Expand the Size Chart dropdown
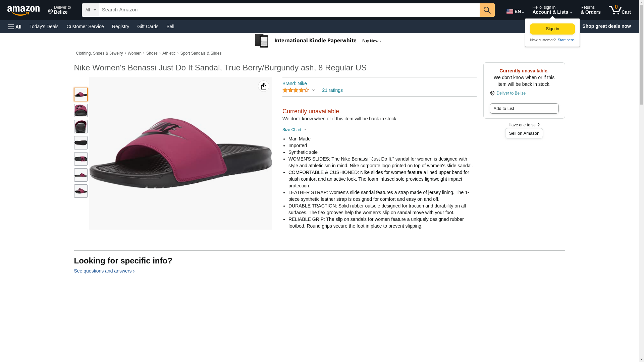The width and height of the screenshot is (644, 362). pyautogui.click(x=294, y=130)
